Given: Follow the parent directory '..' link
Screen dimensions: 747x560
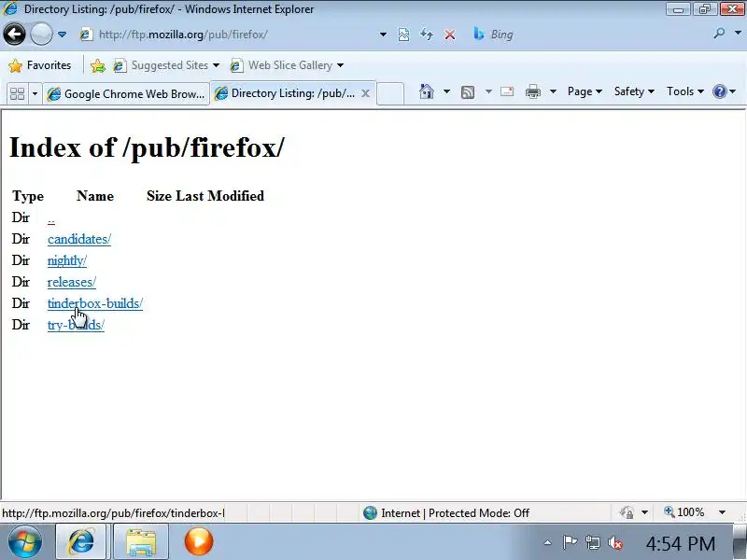Looking at the screenshot, I should [51, 219].
